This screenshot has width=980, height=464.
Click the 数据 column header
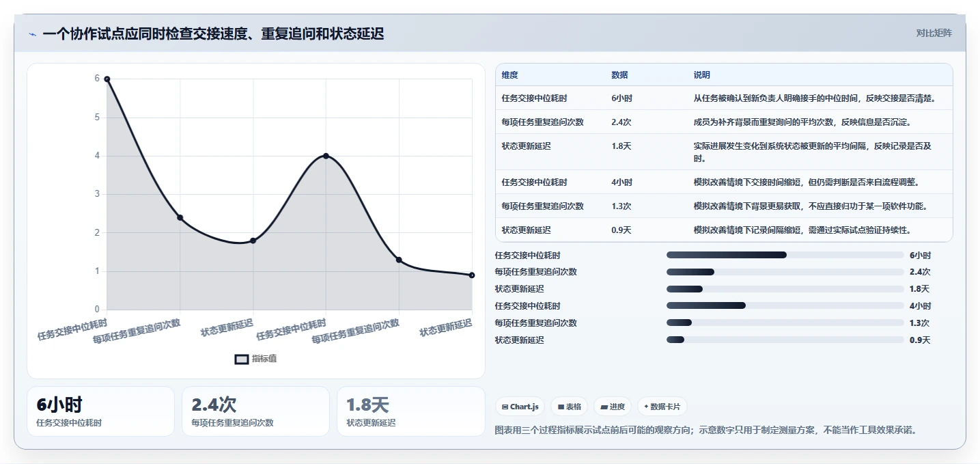point(619,75)
